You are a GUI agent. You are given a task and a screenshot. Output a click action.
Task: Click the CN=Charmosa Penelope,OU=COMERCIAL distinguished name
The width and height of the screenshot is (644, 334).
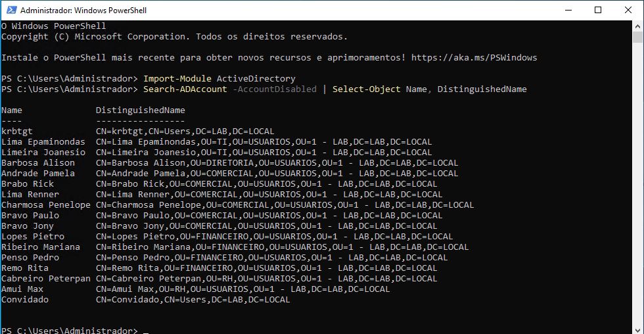click(285, 205)
